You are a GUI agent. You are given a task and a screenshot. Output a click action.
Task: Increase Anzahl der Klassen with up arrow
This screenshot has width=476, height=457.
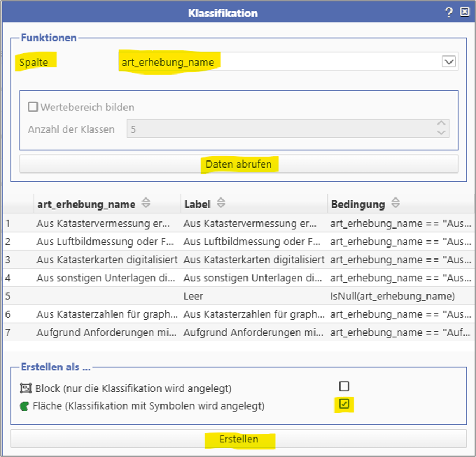coord(441,124)
